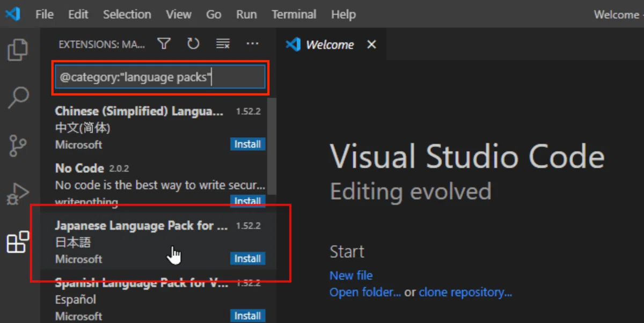Open the Help menu

pos(343,14)
